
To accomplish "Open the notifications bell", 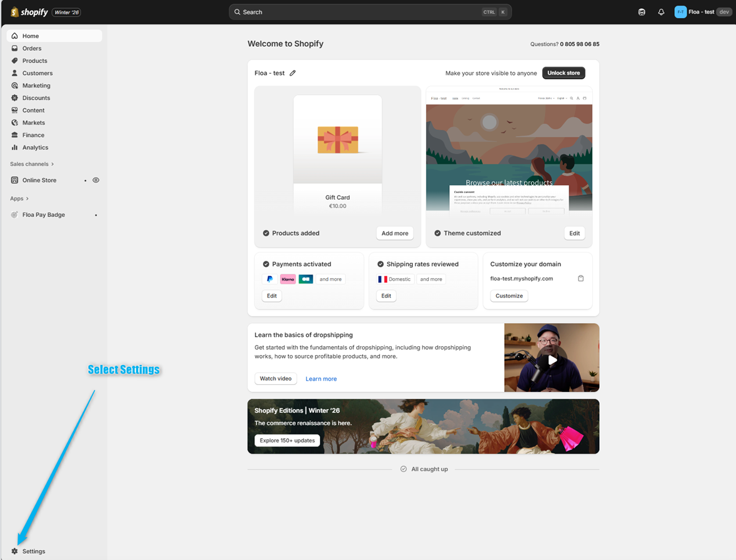I will coord(661,12).
